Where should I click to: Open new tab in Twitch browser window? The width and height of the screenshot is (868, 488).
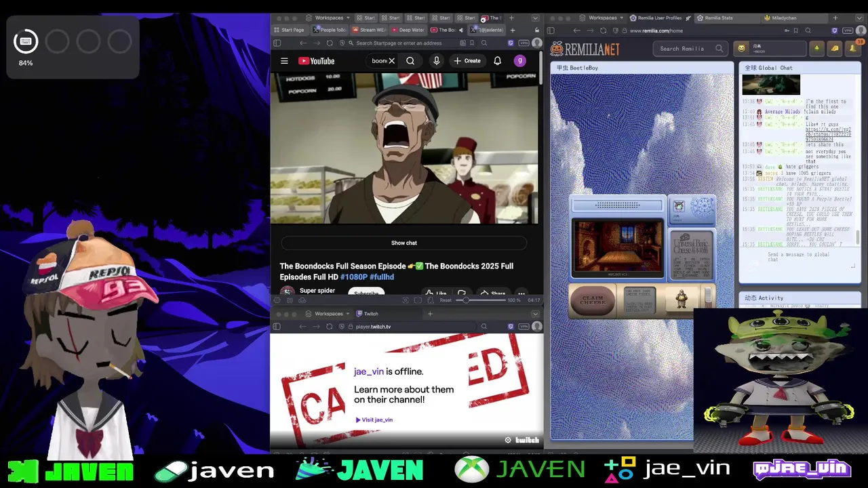(x=430, y=314)
